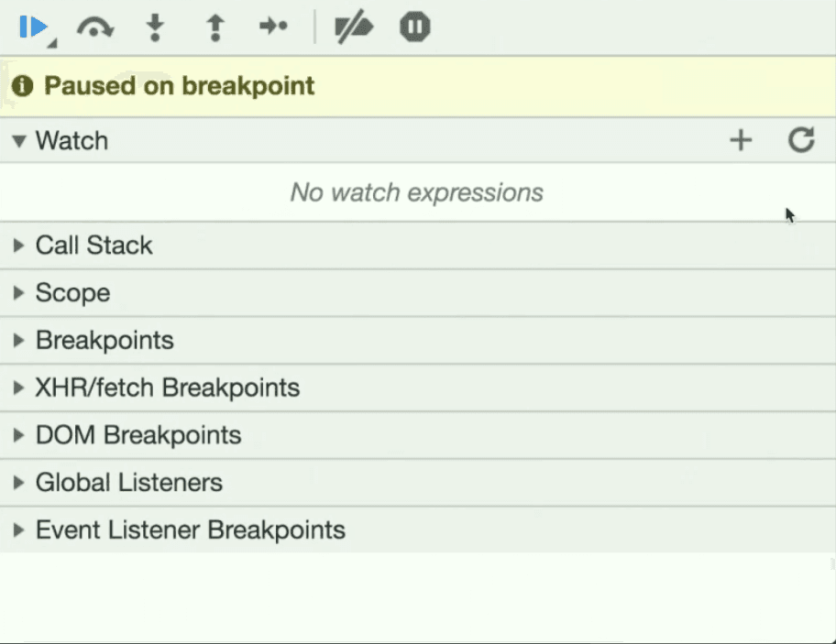Refresh watch expressions
836x644 pixels.
(x=801, y=139)
